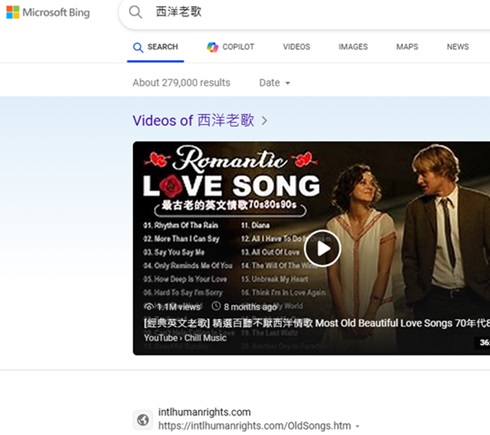Screen dimensions: 490x435
Task: Play the Romantic Love Song video
Action: (x=322, y=248)
